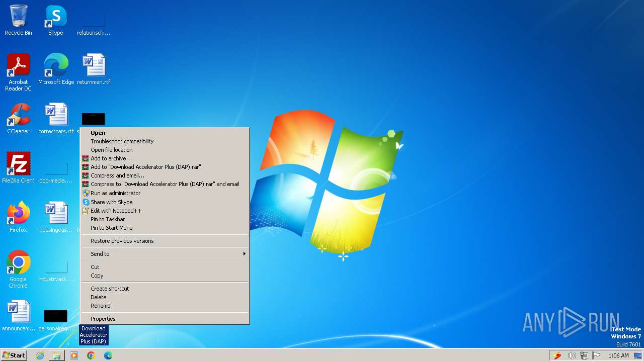Choose Compress to DAP.rar and email

pos(165,184)
